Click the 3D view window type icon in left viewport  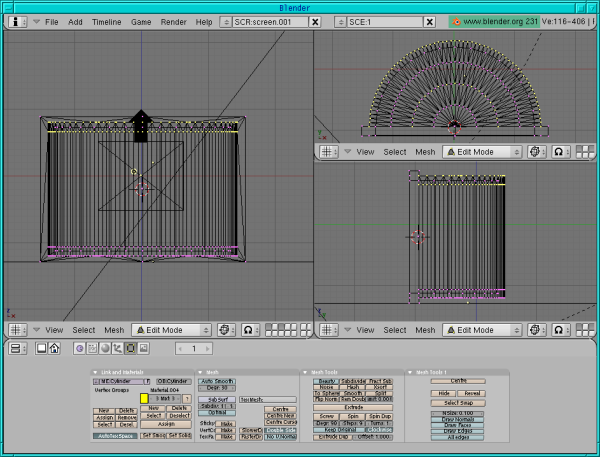(x=17, y=329)
